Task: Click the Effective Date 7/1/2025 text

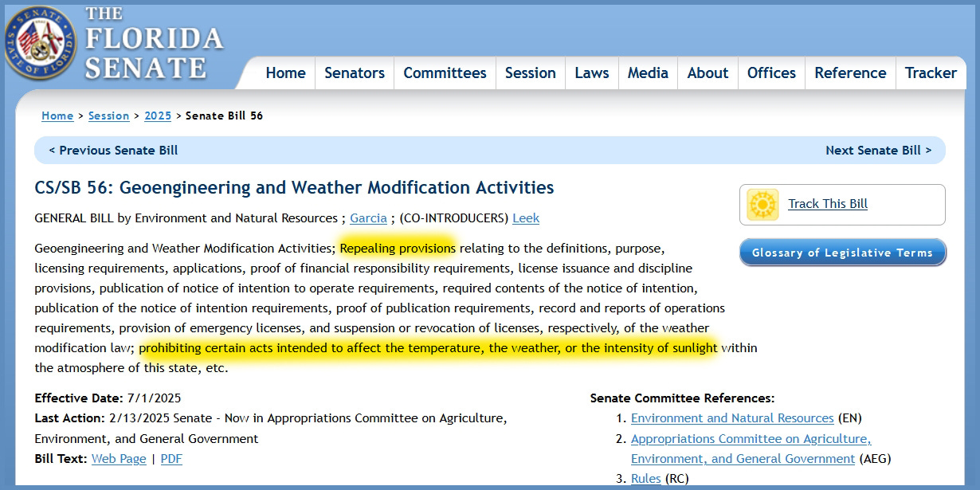Action: pos(108,398)
